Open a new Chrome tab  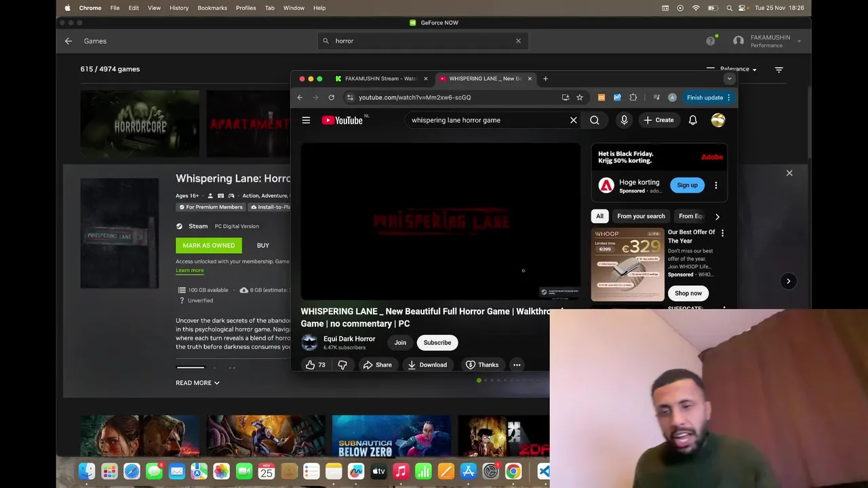click(545, 79)
